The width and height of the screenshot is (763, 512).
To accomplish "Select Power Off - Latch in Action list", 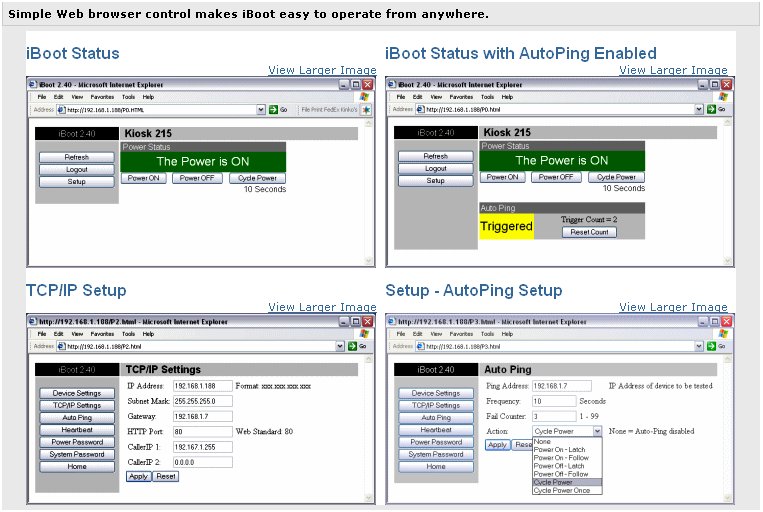I will click(567, 466).
